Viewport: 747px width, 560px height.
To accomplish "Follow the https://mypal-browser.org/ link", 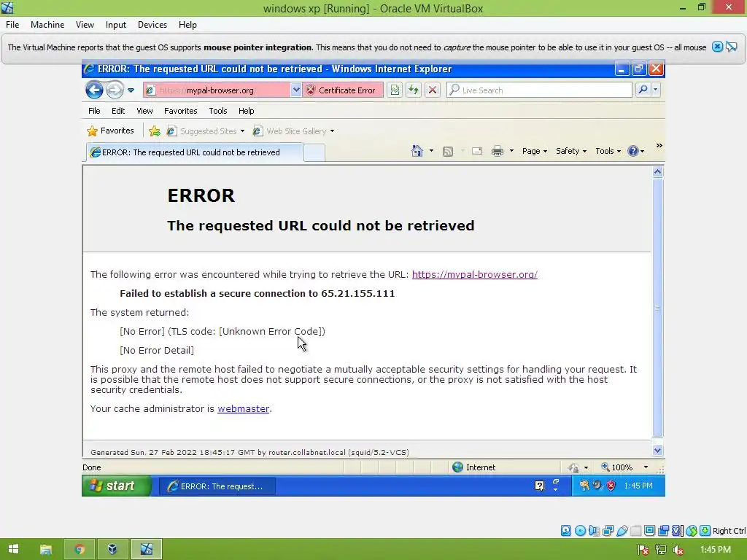I will pos(474,274).
